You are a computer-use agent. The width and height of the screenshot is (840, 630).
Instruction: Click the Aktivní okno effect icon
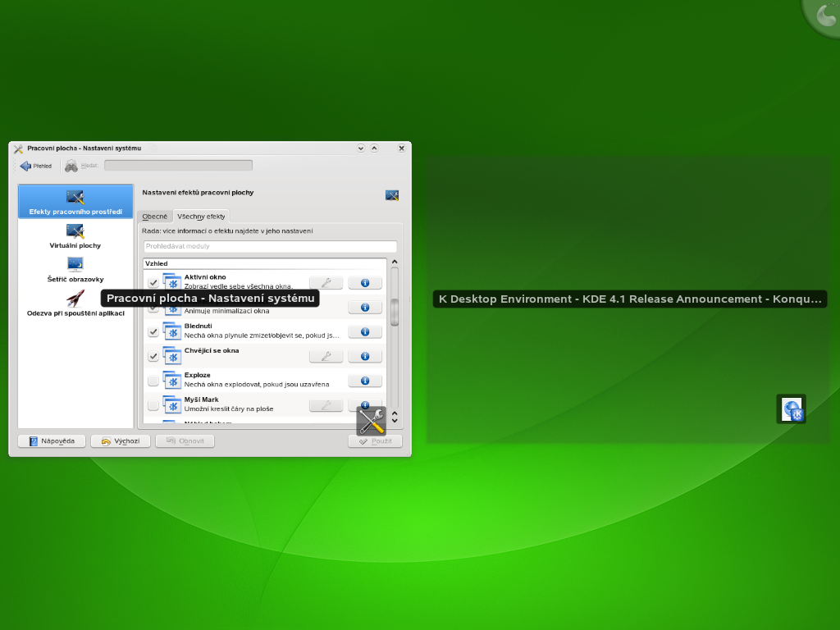172,282
